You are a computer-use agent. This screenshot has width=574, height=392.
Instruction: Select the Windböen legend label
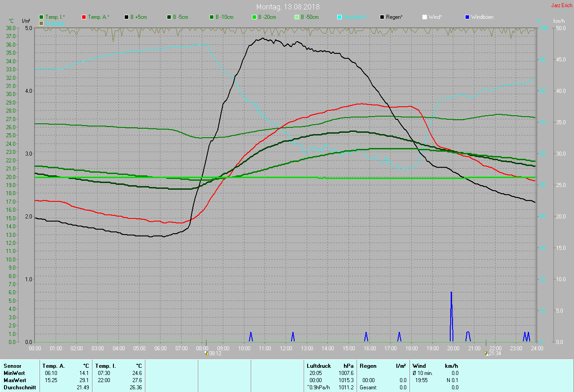(x=482, y=17)
